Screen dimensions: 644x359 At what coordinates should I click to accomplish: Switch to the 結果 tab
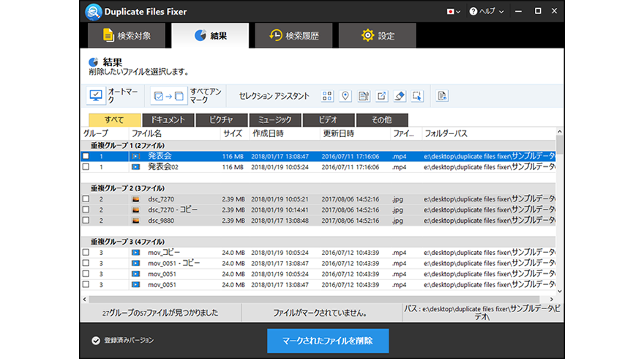pyautogui.click(x=210, y=36)
